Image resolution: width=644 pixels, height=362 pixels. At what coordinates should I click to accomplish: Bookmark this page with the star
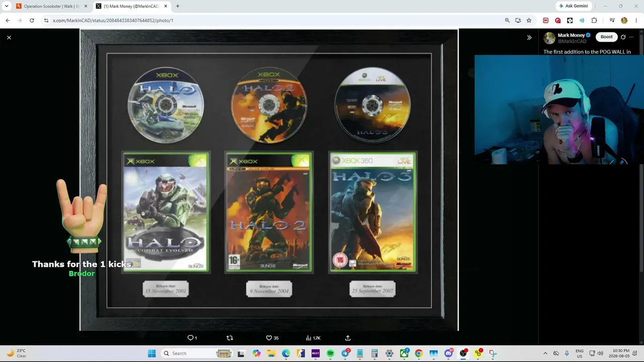(529, 21)
